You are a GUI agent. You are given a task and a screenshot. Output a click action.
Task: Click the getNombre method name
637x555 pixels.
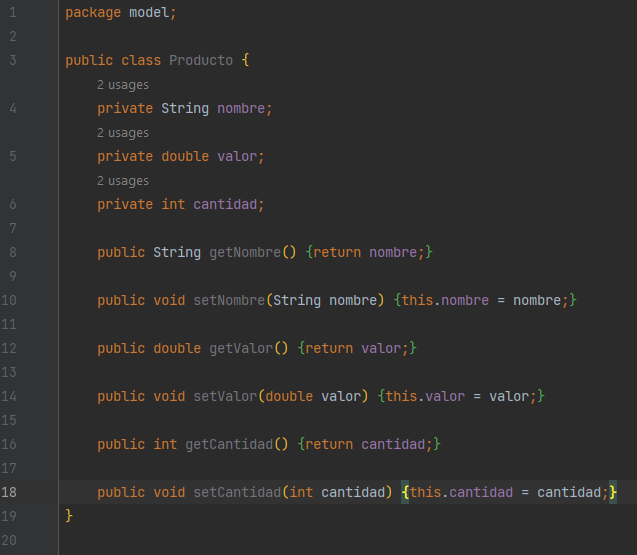pos(245,252)
